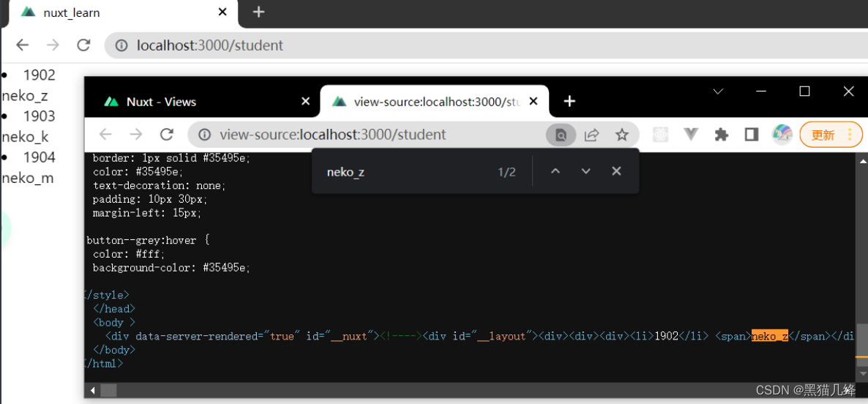Add new tab in view-source window
This screenshot has height=404, width=868.
coord(569,101)
